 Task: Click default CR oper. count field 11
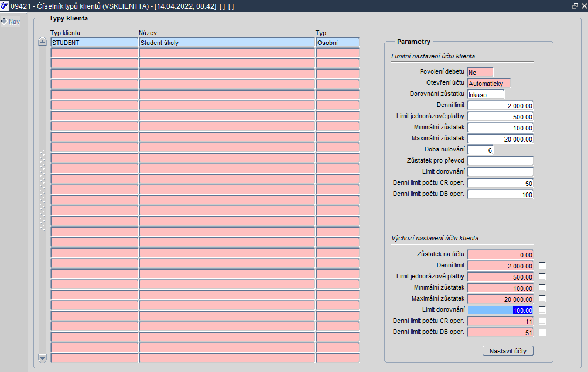pyautogui.click(x=500, y=322)
